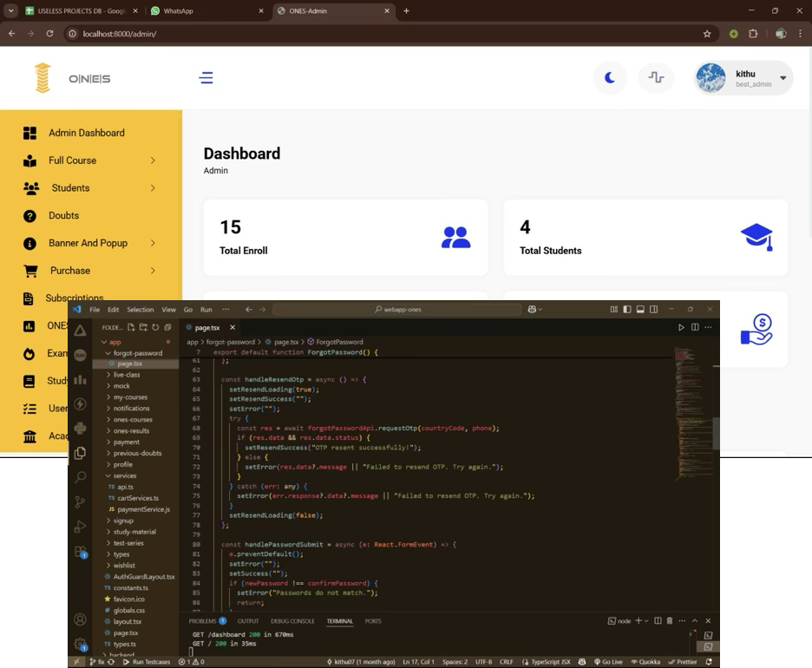Toggle dark mode with the moon icon

click(610, 78)
